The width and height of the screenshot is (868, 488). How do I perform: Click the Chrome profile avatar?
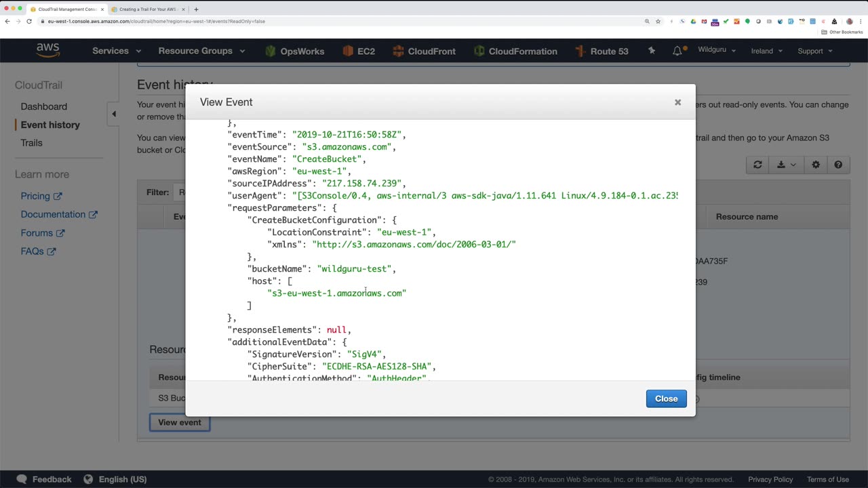tap(849, 21)
